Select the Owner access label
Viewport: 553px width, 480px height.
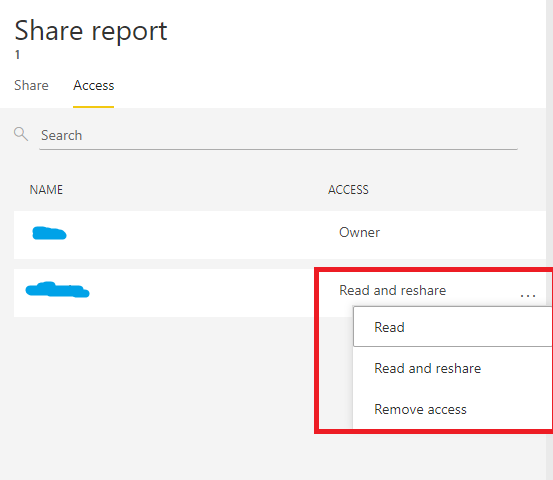[x=359, y=232]
